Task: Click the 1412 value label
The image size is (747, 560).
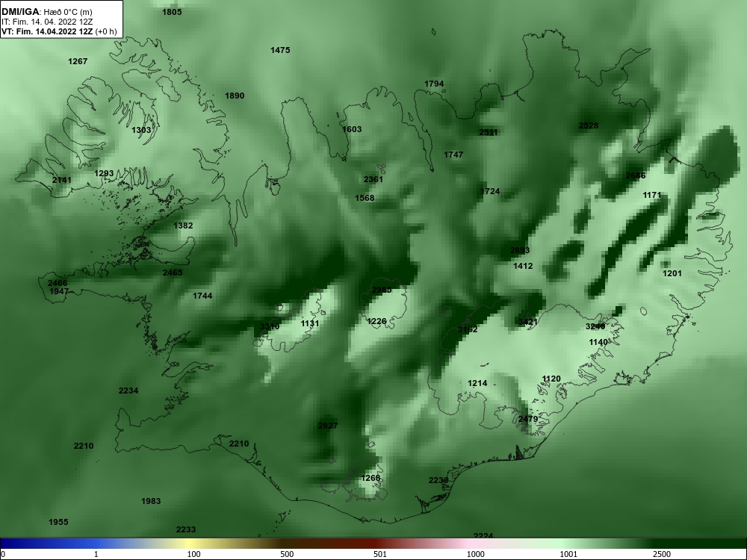Action: tap(523, 267)
